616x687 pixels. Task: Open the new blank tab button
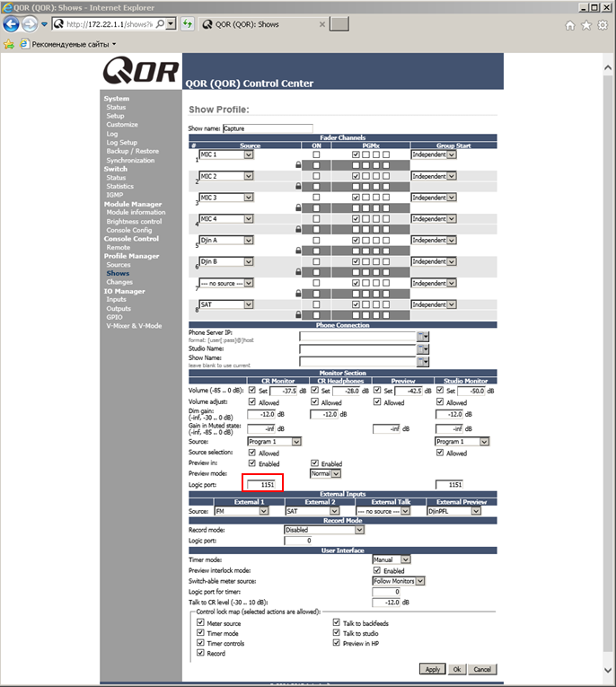(x=339, y=24)
